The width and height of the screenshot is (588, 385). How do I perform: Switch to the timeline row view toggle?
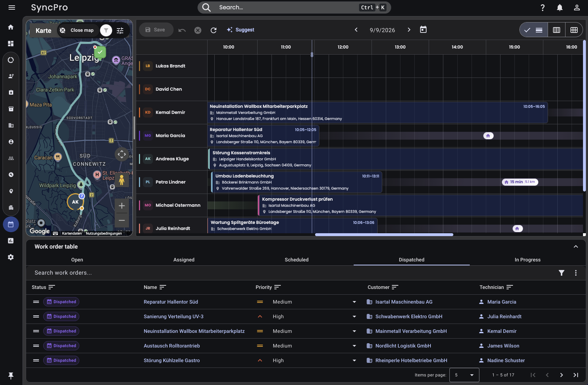[x=533, y=30]
